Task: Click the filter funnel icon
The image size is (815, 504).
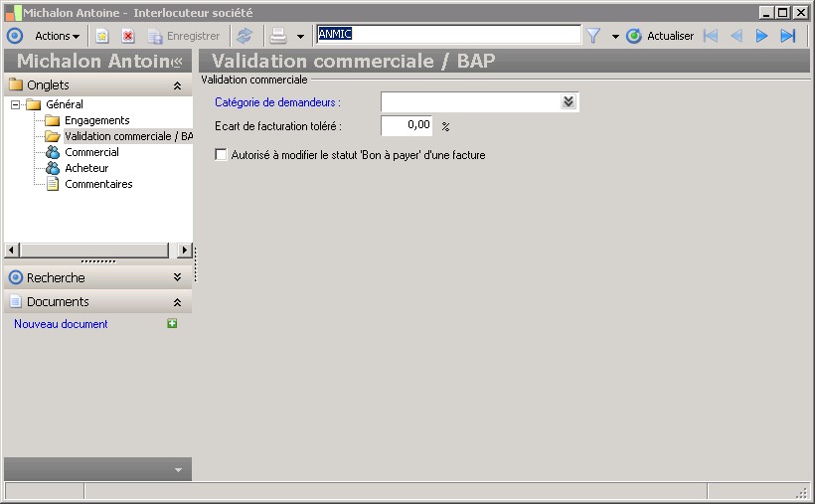Action: coord(593,36)
